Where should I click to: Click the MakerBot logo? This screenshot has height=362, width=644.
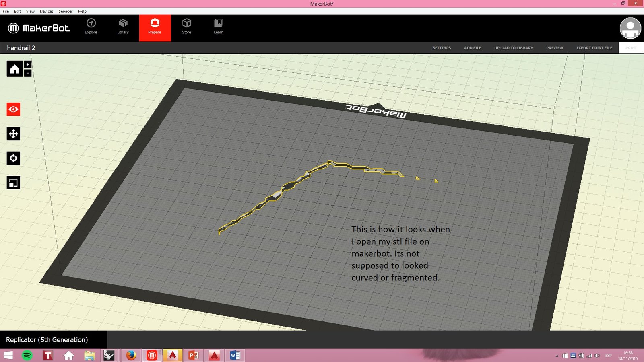pos(39,28)
